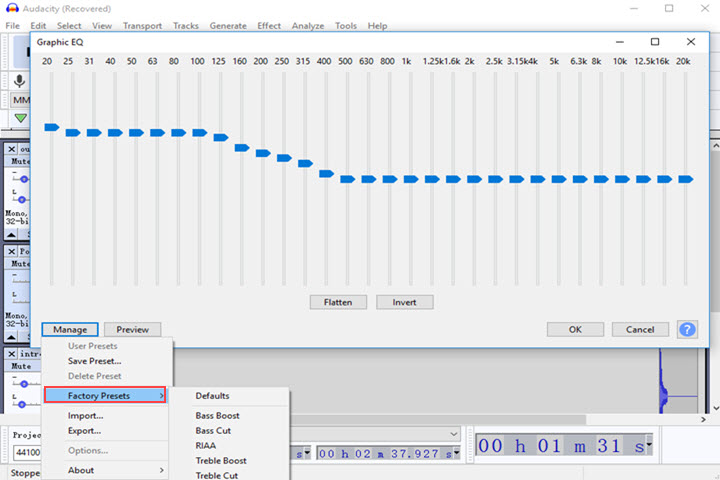Choose Import... from Manage menu

tap(85, 416)
